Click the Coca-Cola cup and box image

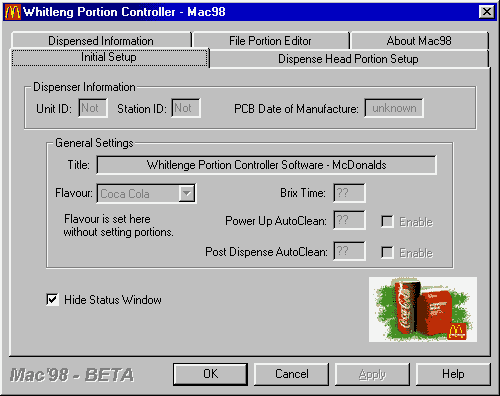pos(423,309)
